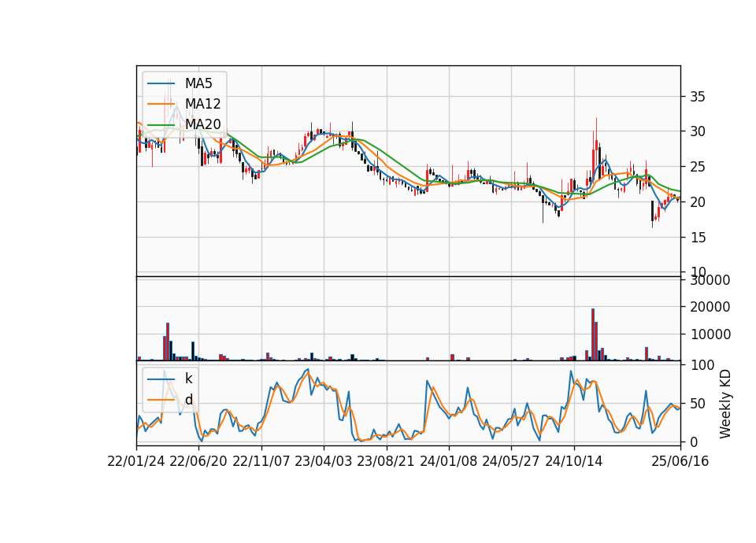Viewport: 756px width, 543px height.
Task: Click the KD axis value 0
Action: [x=694, y=441]
